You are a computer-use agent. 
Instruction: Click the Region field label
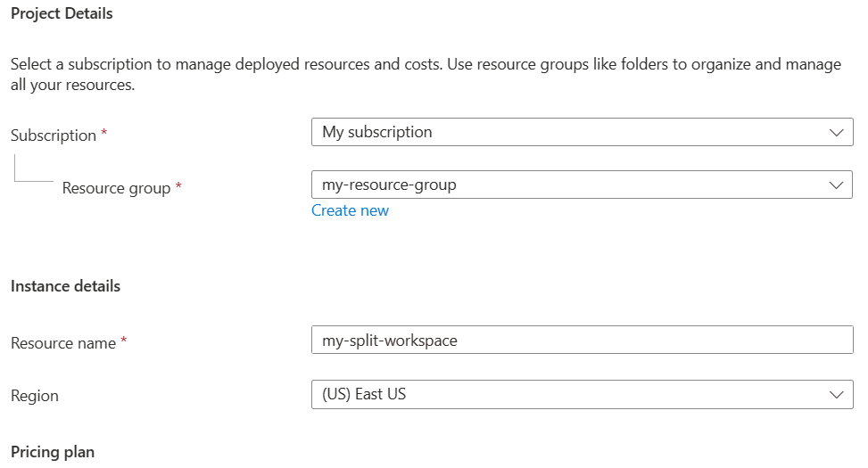pos(35,396)
